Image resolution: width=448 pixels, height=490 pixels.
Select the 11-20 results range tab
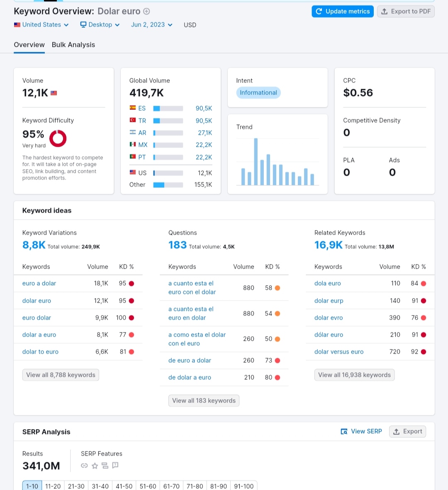[53, 486]
